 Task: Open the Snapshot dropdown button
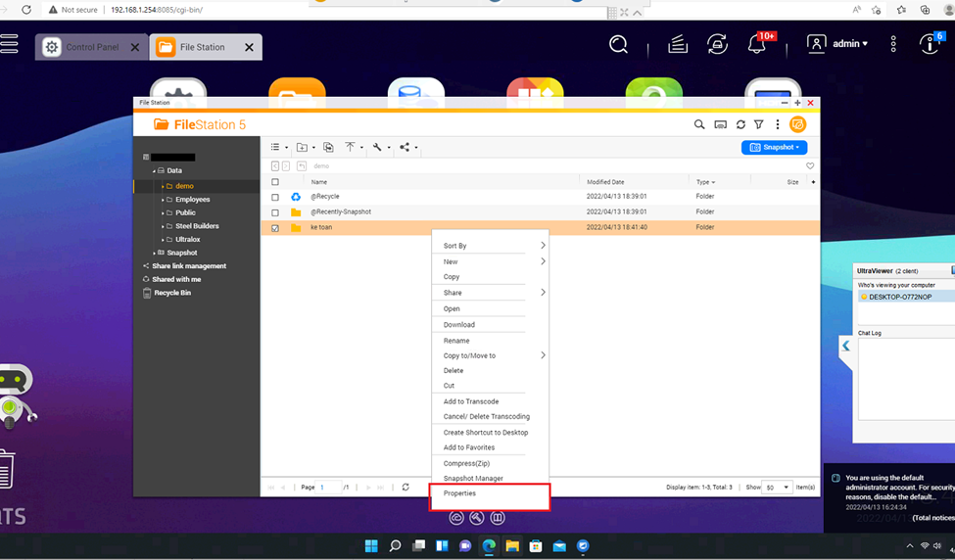[x=774, y=148]
